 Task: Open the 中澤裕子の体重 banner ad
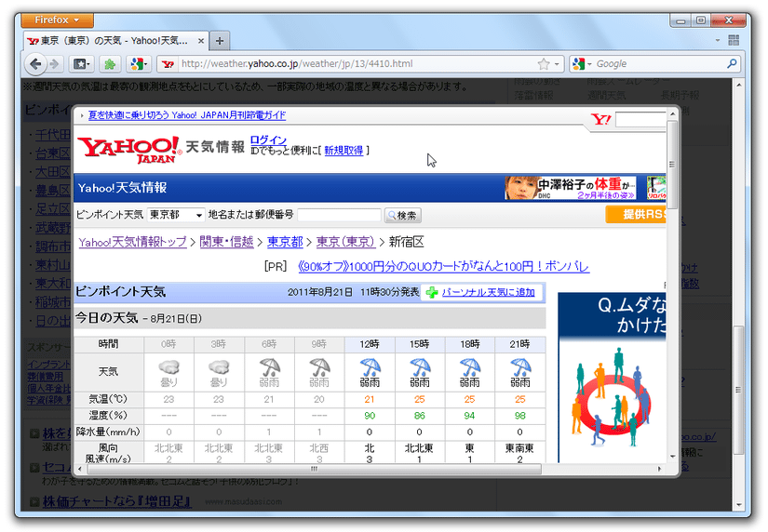(x=570, y=188)
